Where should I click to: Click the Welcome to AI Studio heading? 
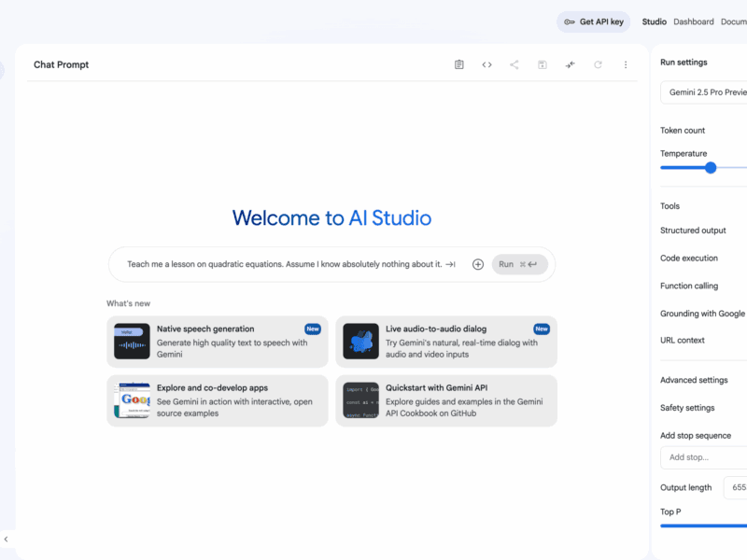pyautogui.click(x=331, y=218)
